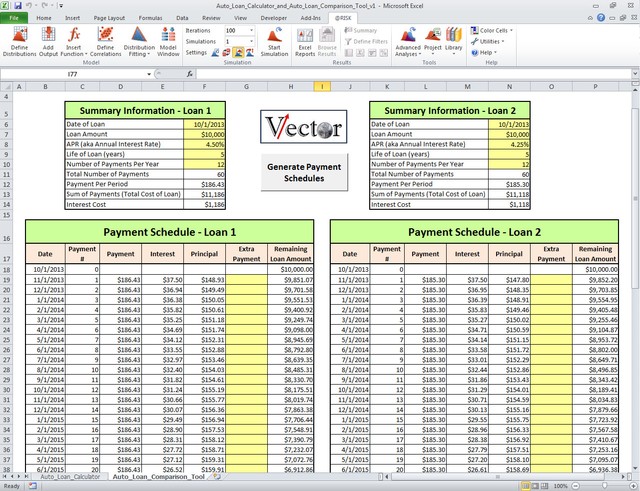Click the horizontal scrollbar
Image resolution: width=640 pixels, height=491 pixels.
(x=498, y=476)
